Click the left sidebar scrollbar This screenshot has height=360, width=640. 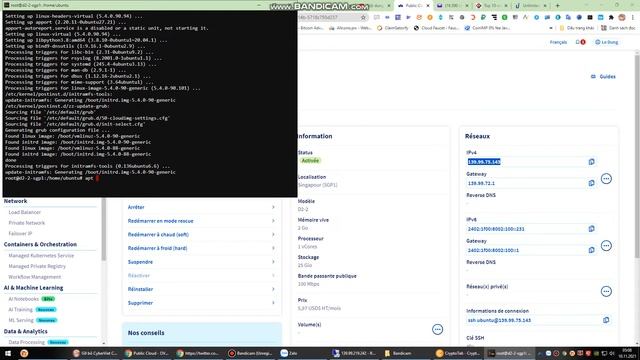(104, 229)
